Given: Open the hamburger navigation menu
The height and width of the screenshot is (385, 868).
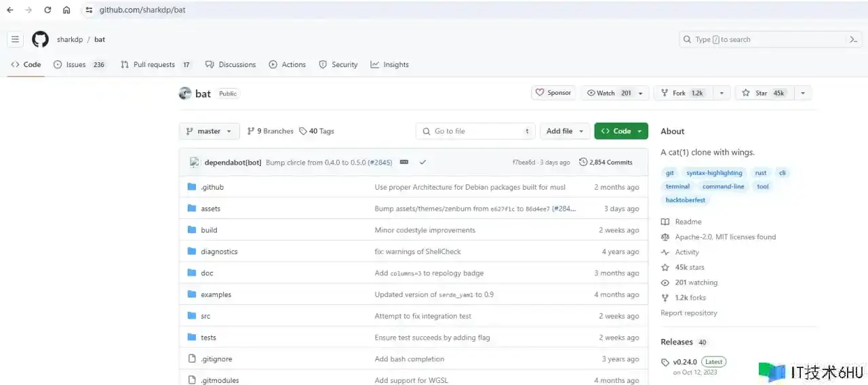Looking at the screenshot, I should tap(15, 39).
